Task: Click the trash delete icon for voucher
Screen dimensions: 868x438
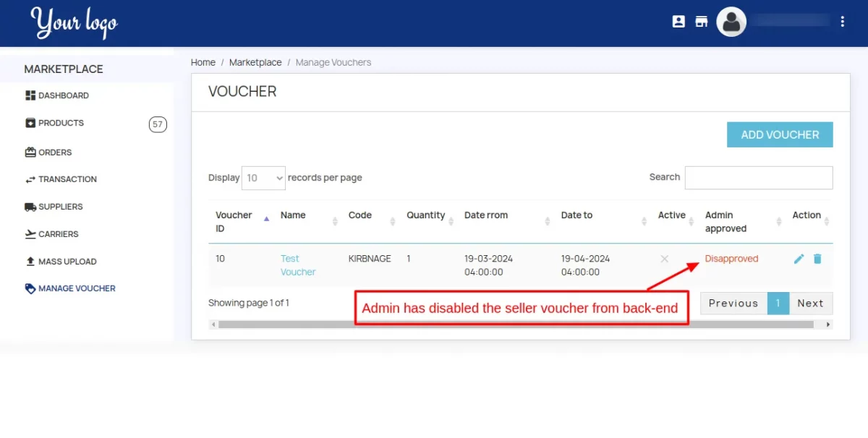Action: [817, 259]
